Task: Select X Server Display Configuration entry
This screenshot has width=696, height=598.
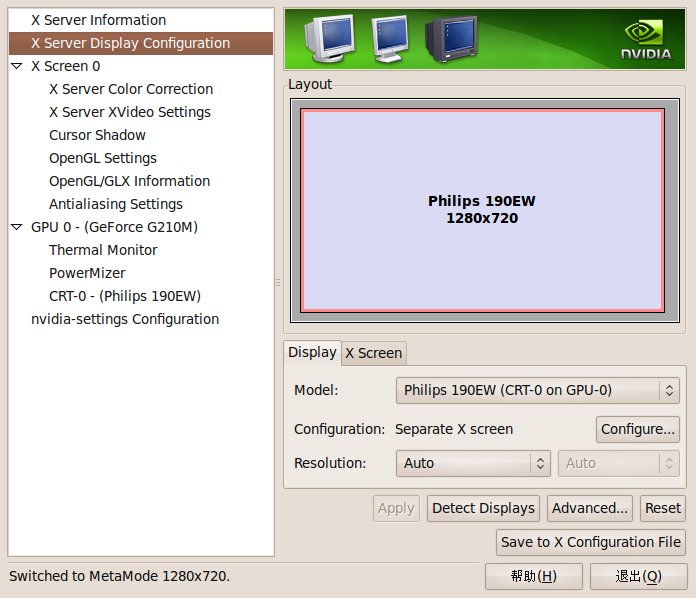Action: pos(141,43)
